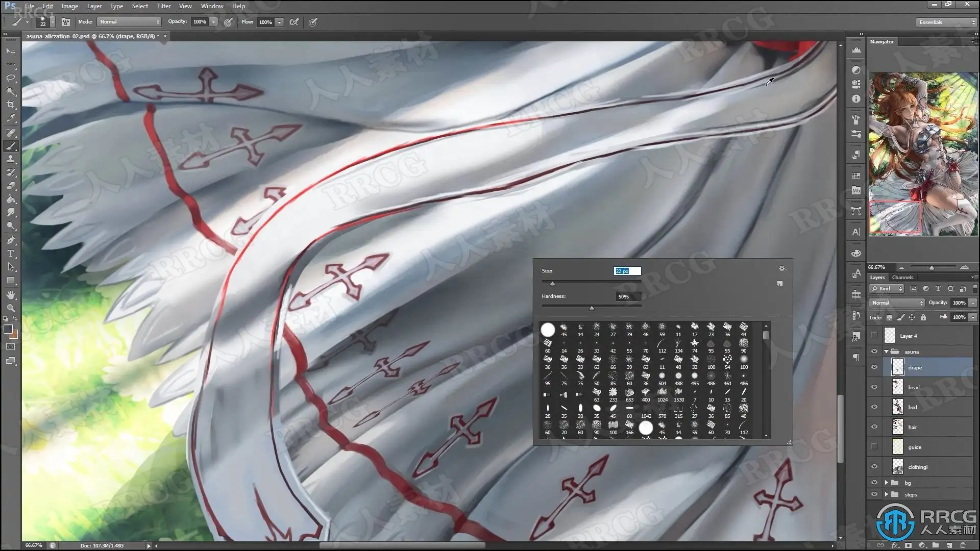This screenshot has width=980, height=551.
Task: Open the Filter menu
Action: [163, 6]
